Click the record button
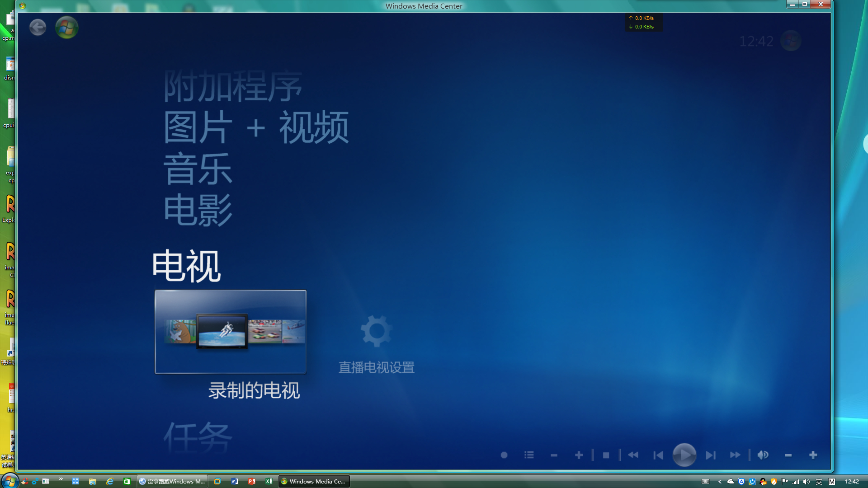The image size is (868, 488). pos(504,455)
